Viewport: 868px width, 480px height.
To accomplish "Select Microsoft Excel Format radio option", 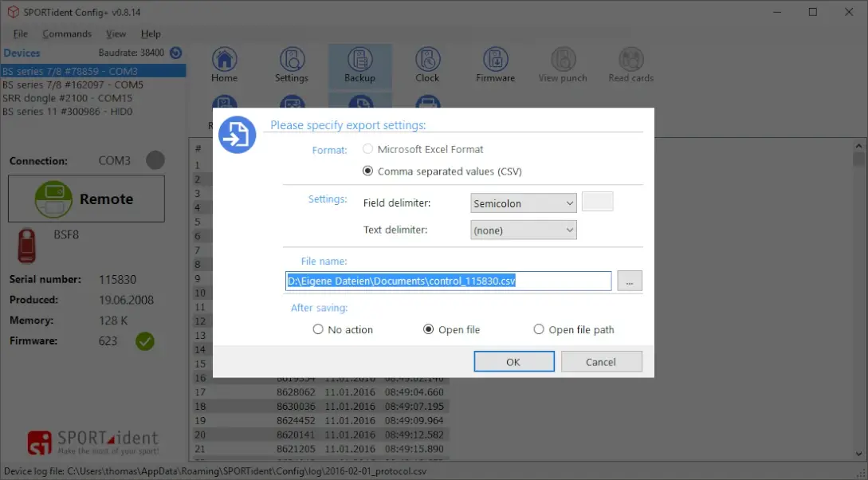I will coord(367,149).
